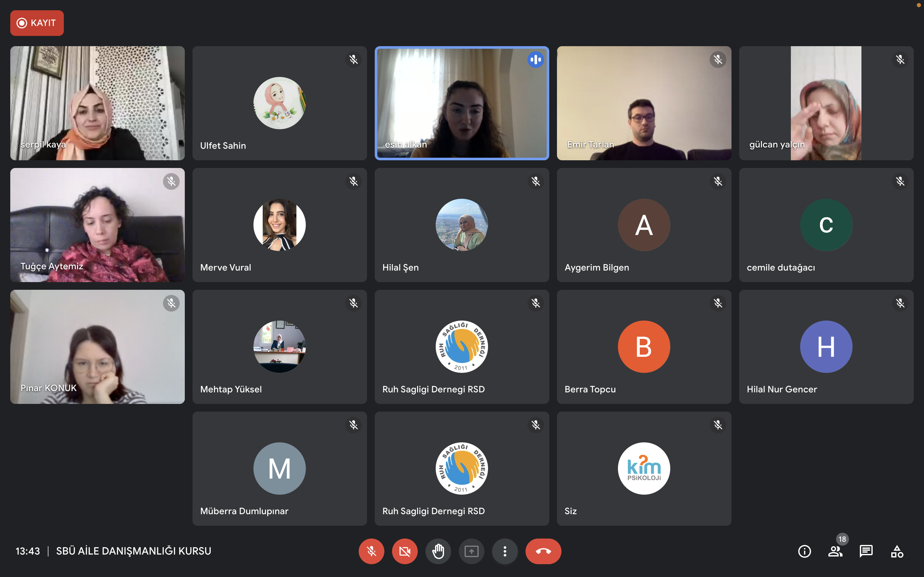Viewport: 924px width, 577px height.
Task: Leave the call with the red hang-up button
Action: coord(543,551)
